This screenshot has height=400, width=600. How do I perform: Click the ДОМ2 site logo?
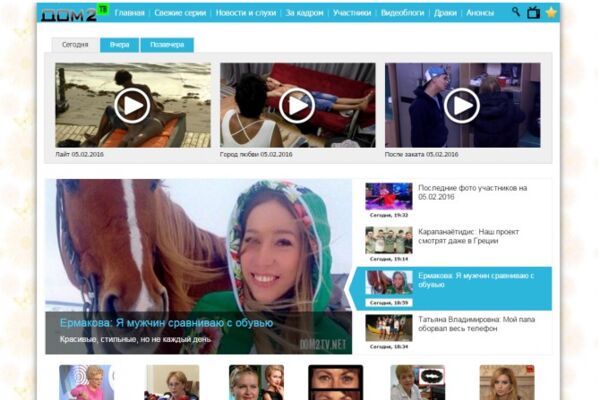tap(74, 13)
